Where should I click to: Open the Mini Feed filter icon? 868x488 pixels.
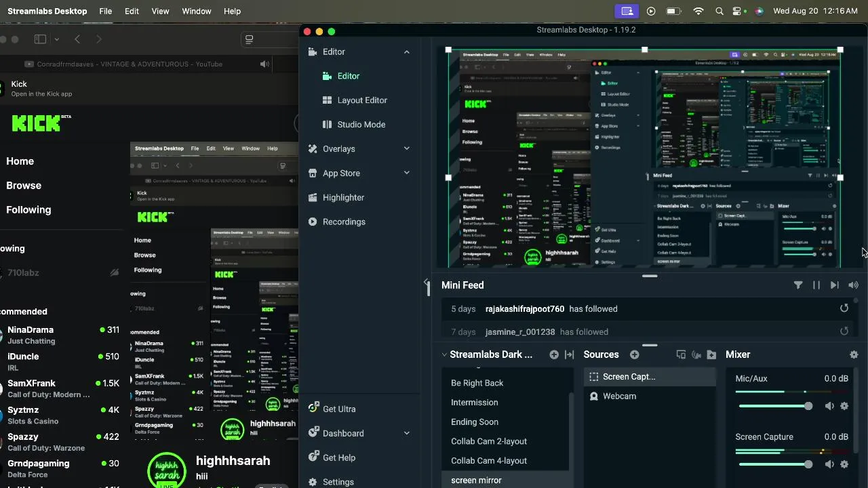tap(798, 285)
